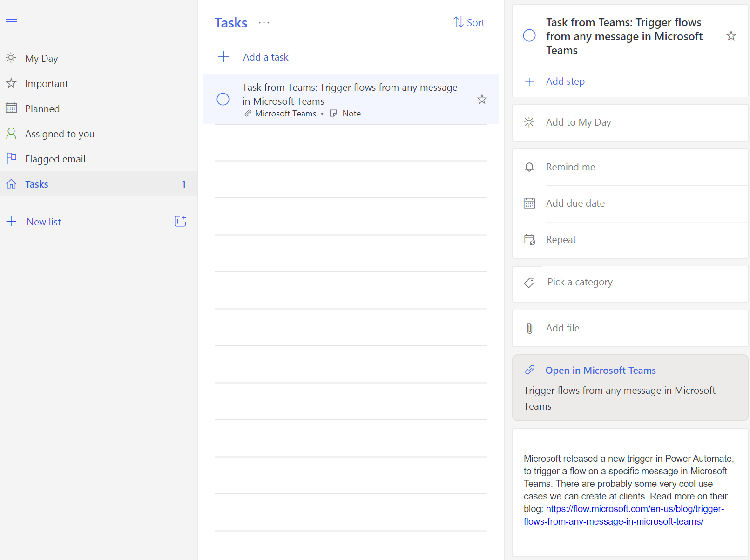The image size is (750, 560).
Task: Star the task in the task list
Action: click(x=482, y=99)
